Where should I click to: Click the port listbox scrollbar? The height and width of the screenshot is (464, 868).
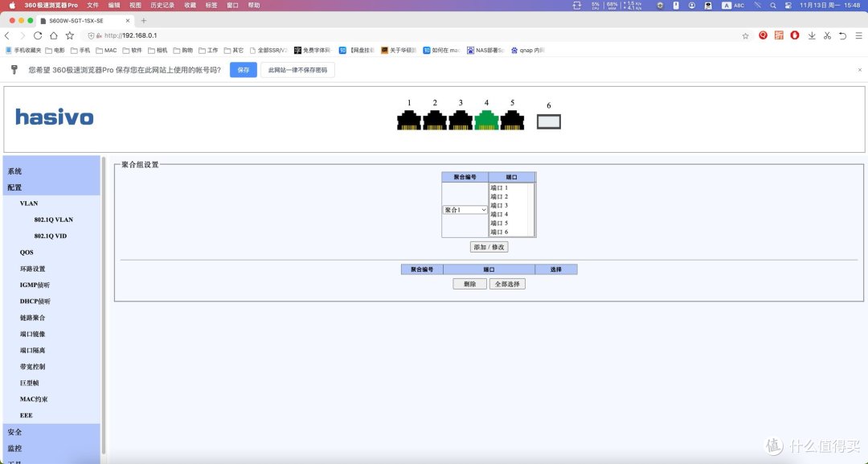[x=531, y=209]
